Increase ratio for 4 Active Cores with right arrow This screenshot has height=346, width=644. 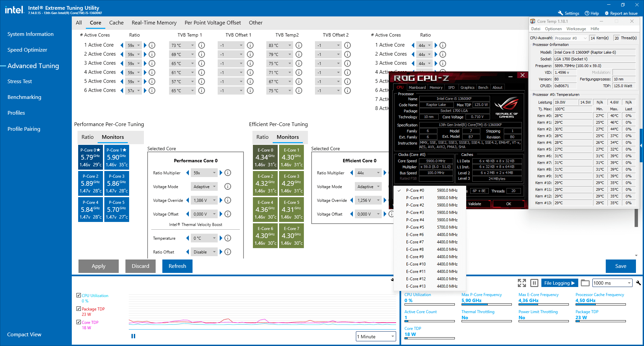(145, 72)
